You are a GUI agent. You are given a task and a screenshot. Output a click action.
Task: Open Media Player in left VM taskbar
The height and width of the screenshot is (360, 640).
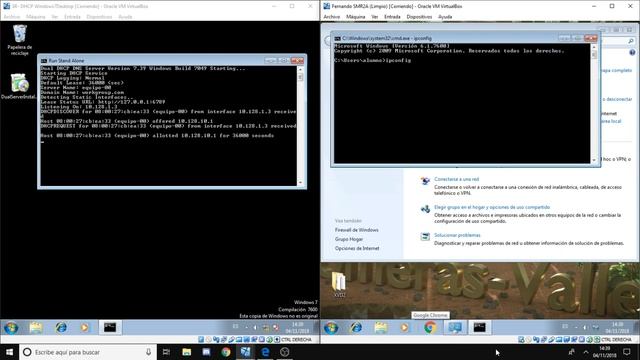coord(84,327)
